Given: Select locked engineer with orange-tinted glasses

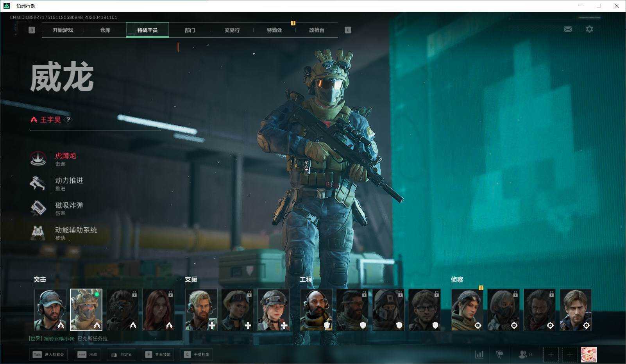Looking at the screenshot, I should pos(352,310).
